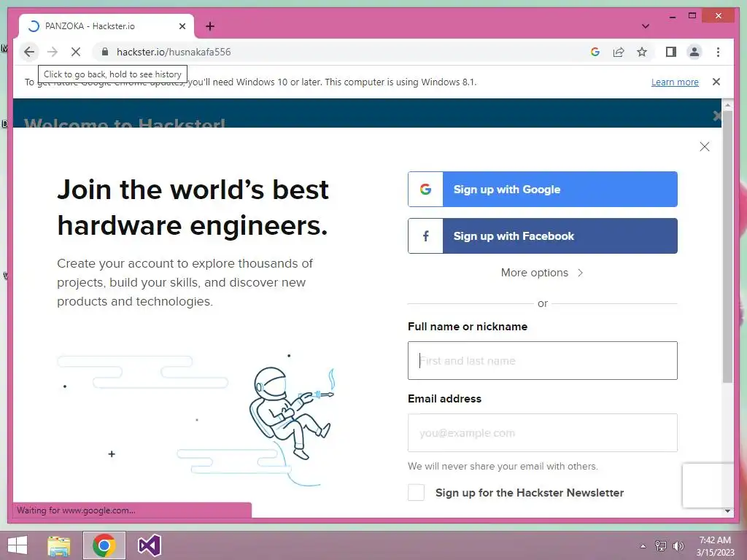Expand More options for signing up

(x=542, y=273)
